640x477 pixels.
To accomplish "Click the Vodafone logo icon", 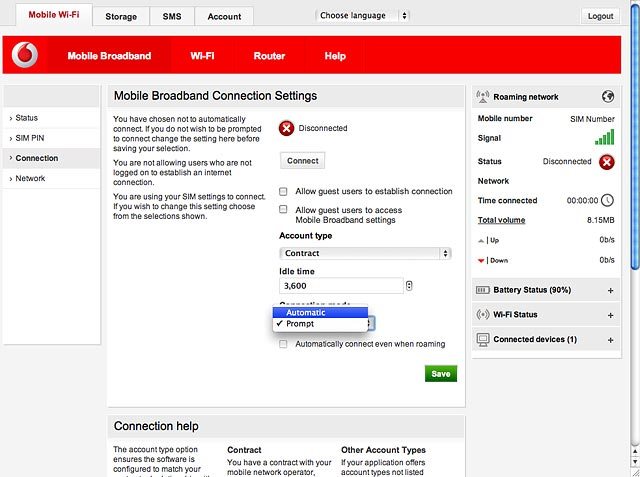I will (x=25, y=55).
